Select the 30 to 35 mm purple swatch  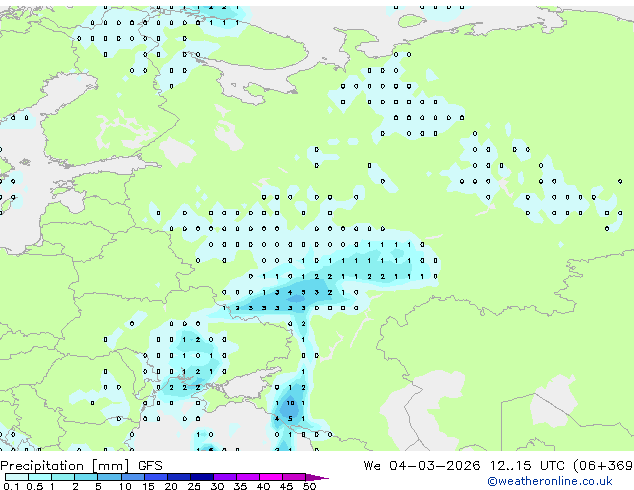pyautogui.click(x=224, y=477)
